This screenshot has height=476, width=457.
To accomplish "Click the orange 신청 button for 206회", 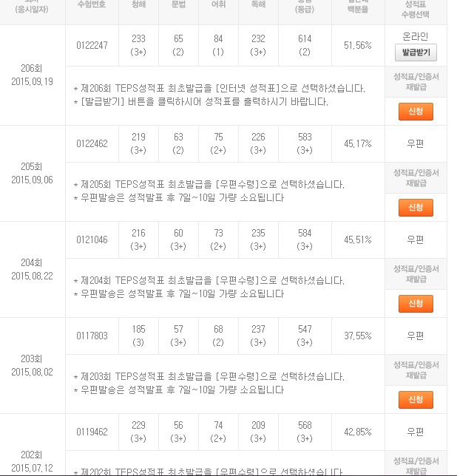I will [x=416, y=112].
